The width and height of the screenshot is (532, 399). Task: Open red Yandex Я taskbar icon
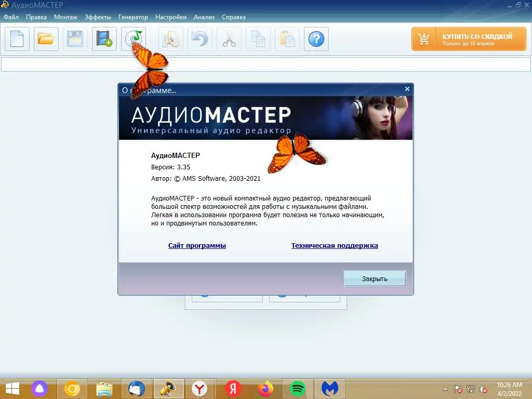point(233,389)
